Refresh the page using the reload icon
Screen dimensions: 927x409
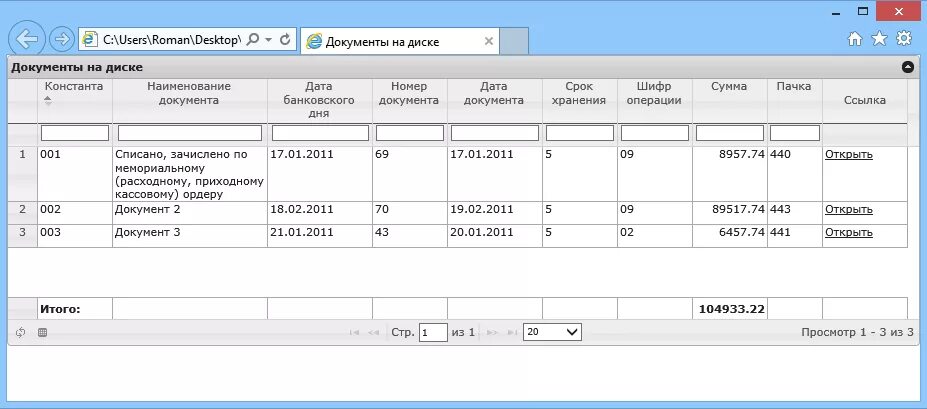coord(285,40)
